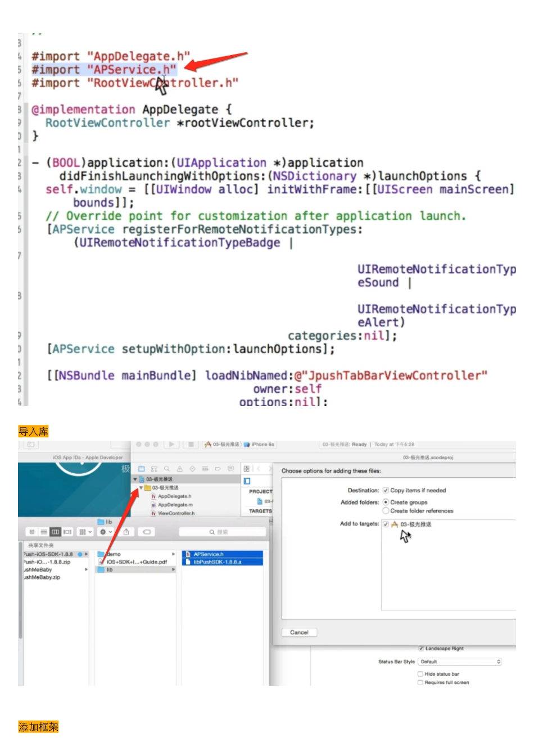Toggle Copy items if needed checkbox

[386, 490]
